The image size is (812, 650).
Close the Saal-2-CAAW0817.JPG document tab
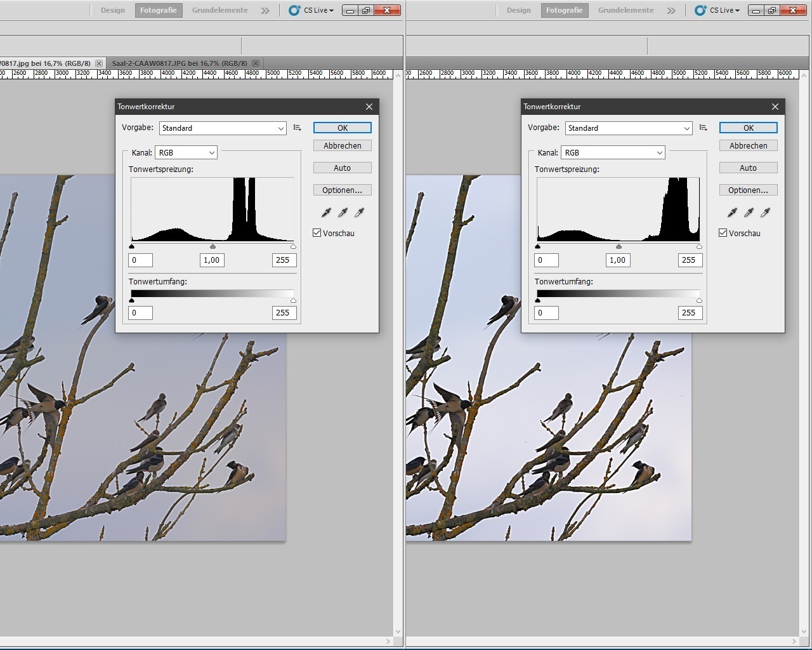[x=256, y=63]
